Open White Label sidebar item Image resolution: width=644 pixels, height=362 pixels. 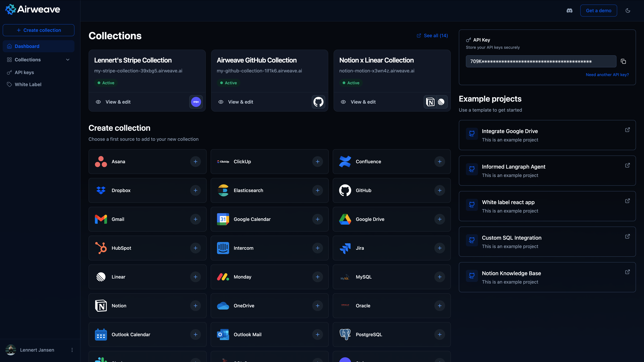(x=28, y=84)
